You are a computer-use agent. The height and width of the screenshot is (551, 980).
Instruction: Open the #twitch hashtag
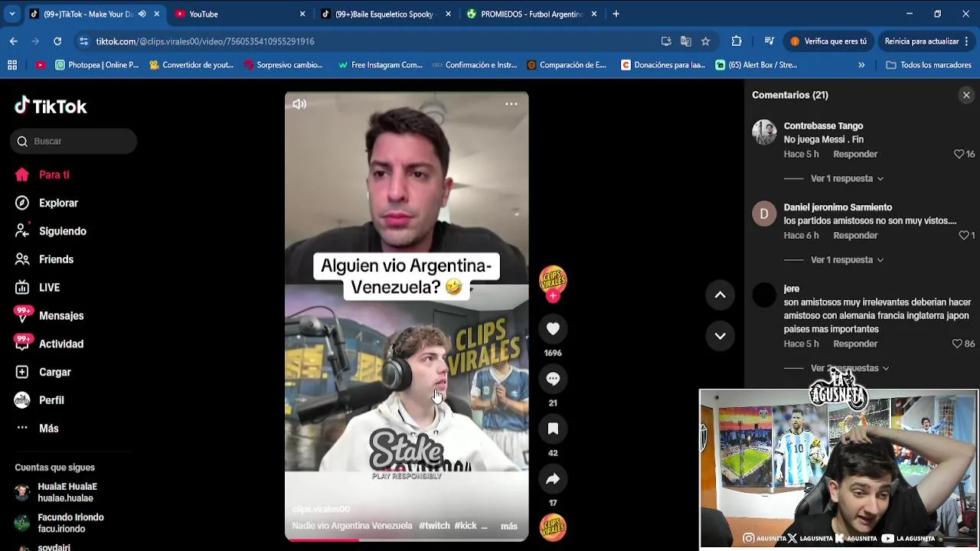pyautogui.click(x=434, y=526)
